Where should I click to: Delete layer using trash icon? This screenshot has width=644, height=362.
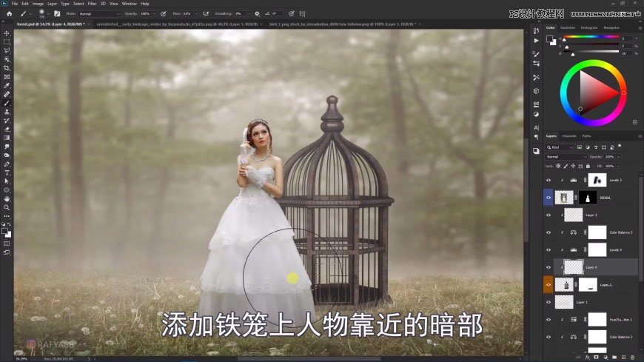point(632,358)
